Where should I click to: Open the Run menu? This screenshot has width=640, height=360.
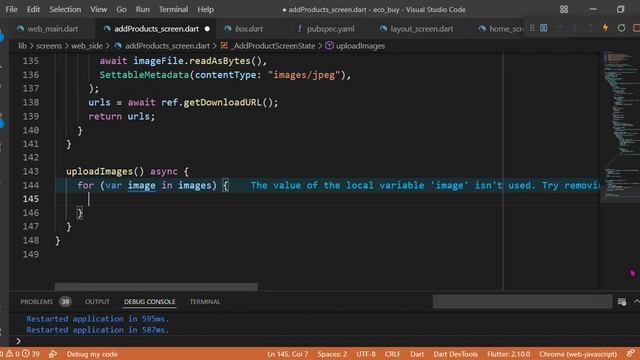142,9
